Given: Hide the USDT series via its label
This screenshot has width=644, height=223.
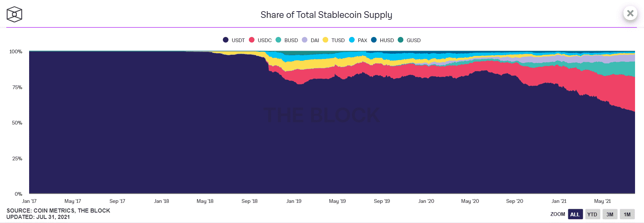Looking at the screenshot, I should 238,40.
